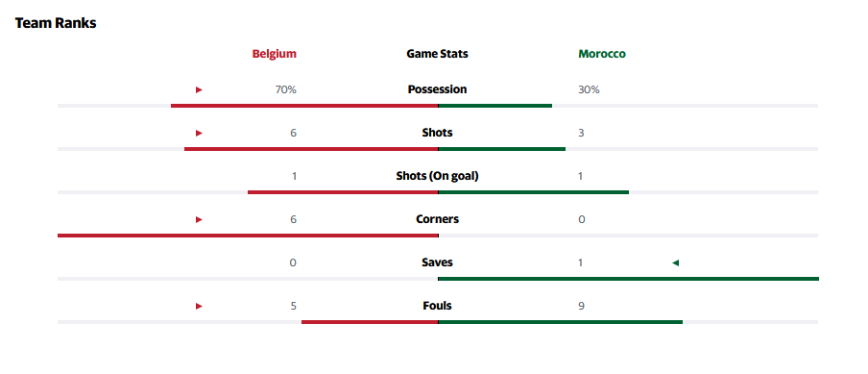Click the Possession stat label
Screen dimensions: 868x374
[437, 89]
